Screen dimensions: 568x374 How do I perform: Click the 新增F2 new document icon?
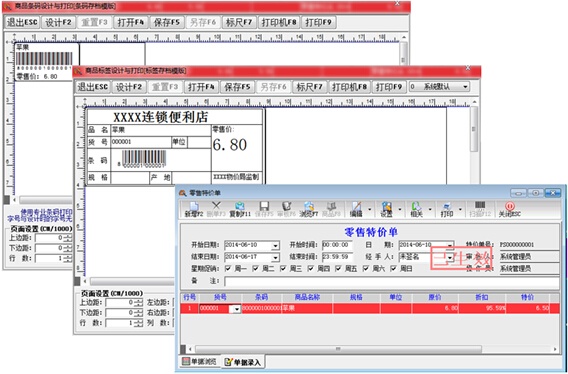point(194,210)
